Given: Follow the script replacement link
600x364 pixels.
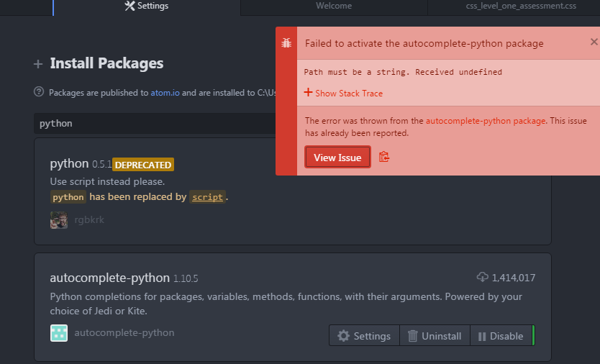Looking at the screenshot, I should tap(207, 197).
